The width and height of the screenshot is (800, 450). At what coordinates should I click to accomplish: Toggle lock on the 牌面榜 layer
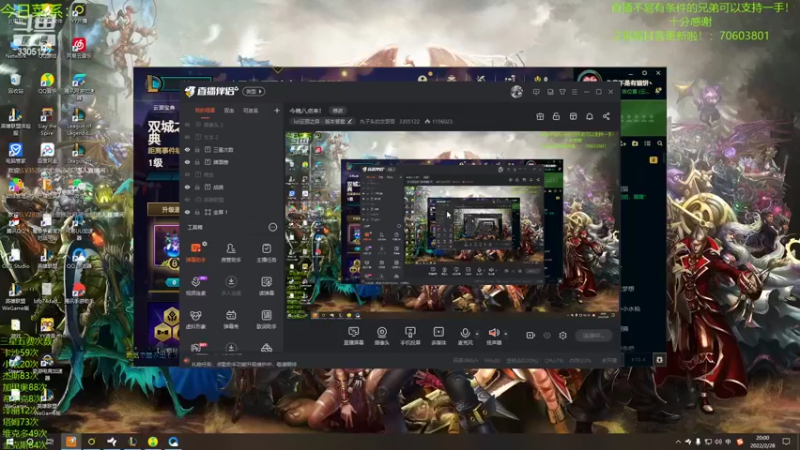[197, 162]
